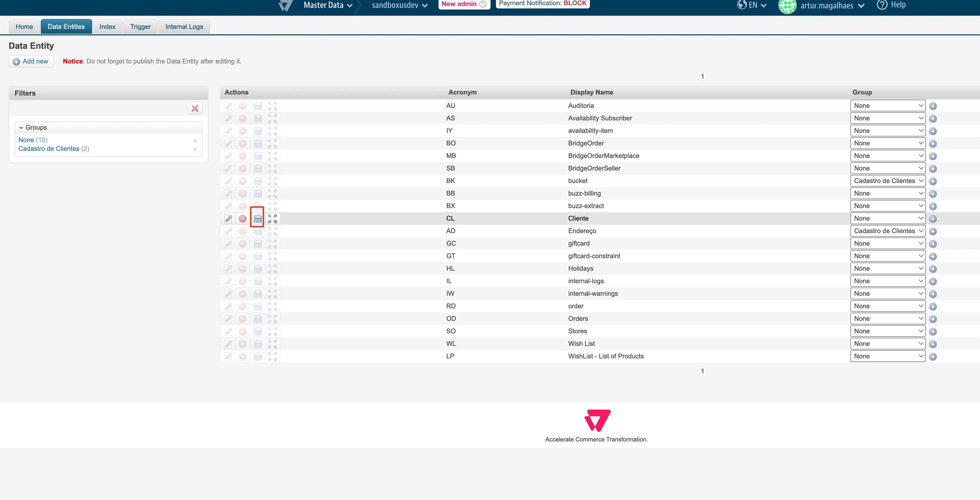This screenshot has height=500, width=980.
Task: Click the plus icon beside Auditoria group
Action: click(x=933, y=106)
